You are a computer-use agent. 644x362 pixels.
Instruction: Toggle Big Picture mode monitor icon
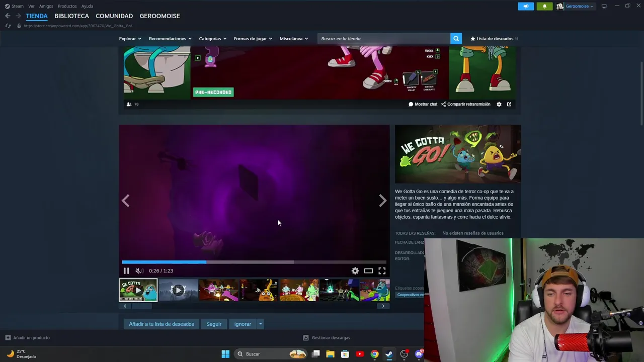pos(604,6)
